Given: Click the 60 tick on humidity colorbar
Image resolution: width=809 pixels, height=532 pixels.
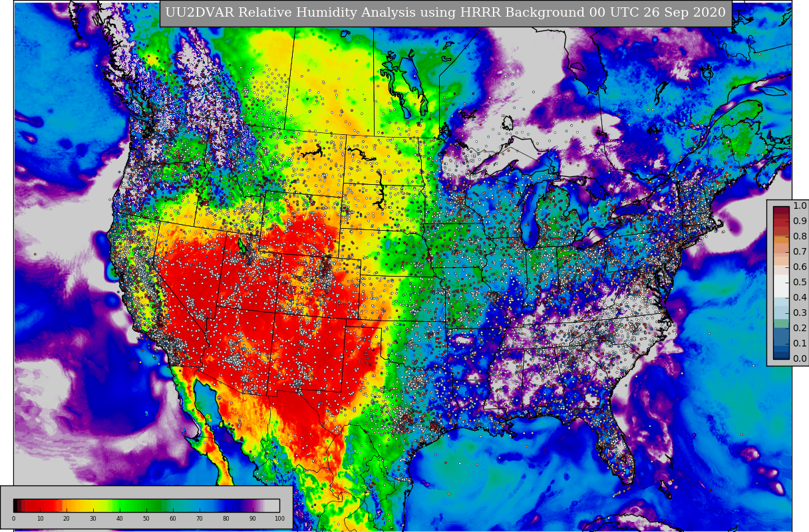Looking at the screenshot, I should (173, 519).
